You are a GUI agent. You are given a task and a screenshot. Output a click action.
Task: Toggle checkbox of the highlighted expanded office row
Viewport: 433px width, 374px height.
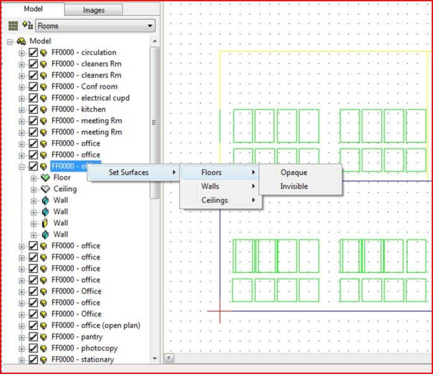tap(33, 166)
